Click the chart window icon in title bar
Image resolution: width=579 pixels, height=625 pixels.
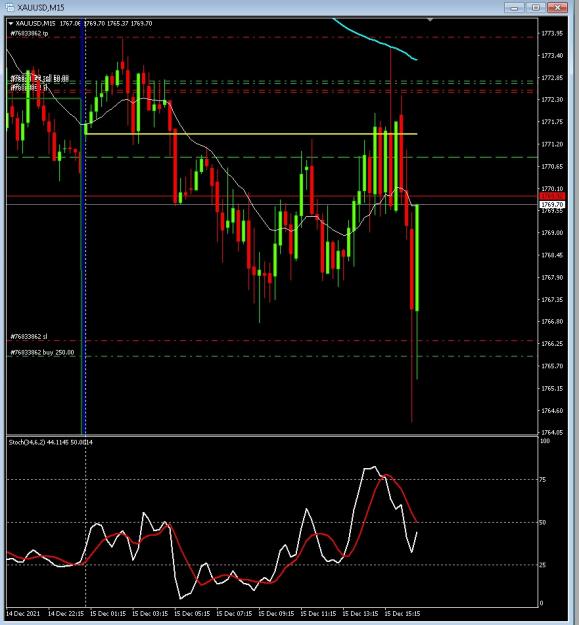point(9,7)
